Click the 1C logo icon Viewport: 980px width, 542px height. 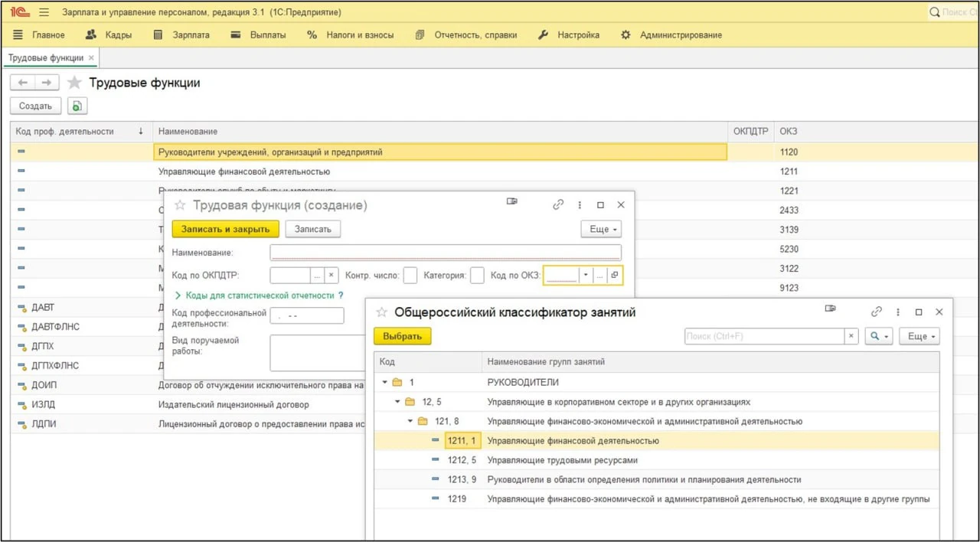(21, 12)
